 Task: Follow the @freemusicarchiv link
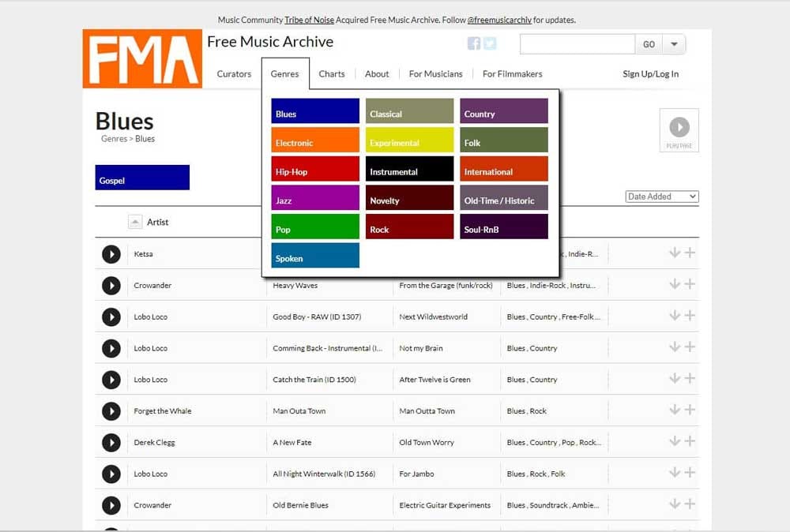click(491, 20)
